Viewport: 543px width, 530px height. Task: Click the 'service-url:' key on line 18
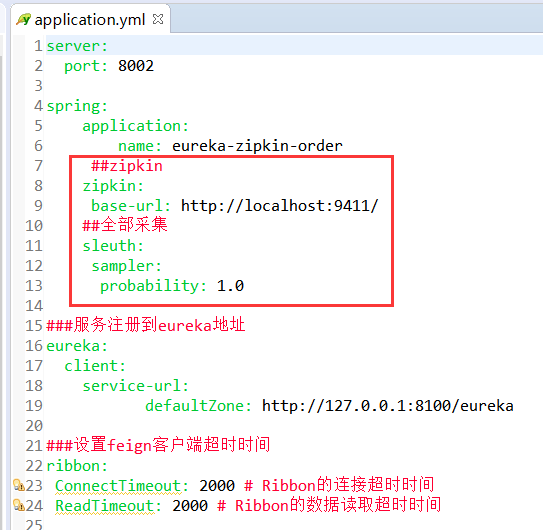click(135, 386)
